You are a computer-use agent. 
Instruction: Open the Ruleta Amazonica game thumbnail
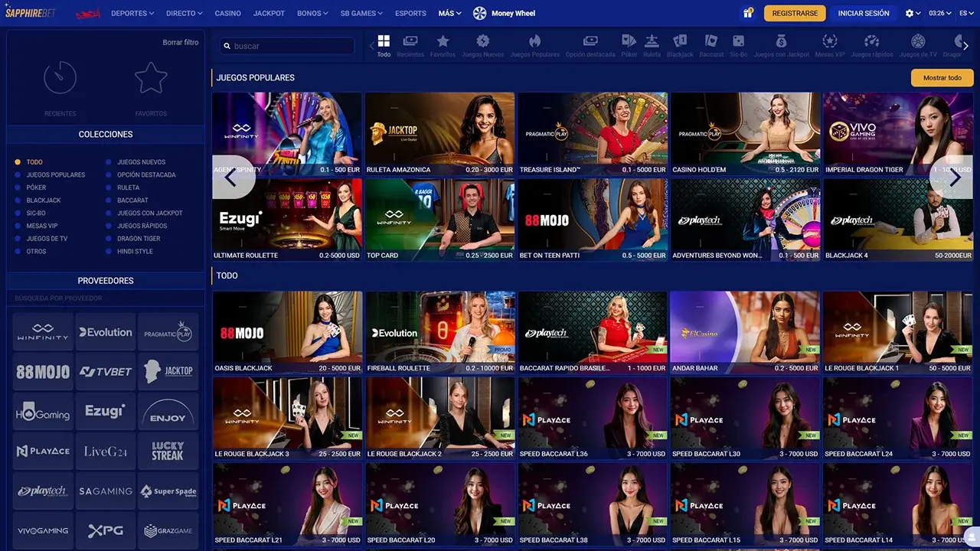coord(439,134)
